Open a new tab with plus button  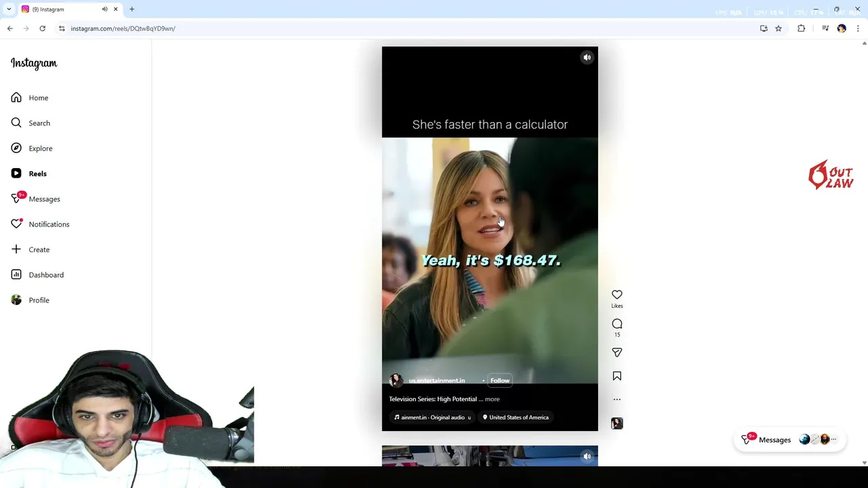[x=132, y=9]
